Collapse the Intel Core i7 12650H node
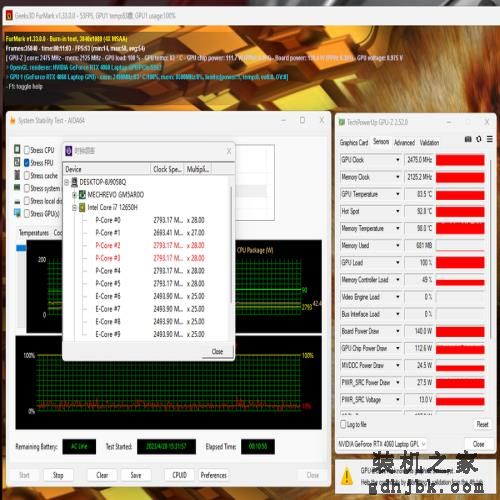The height and width of the screenshot is (500, 500). (75, 208)
